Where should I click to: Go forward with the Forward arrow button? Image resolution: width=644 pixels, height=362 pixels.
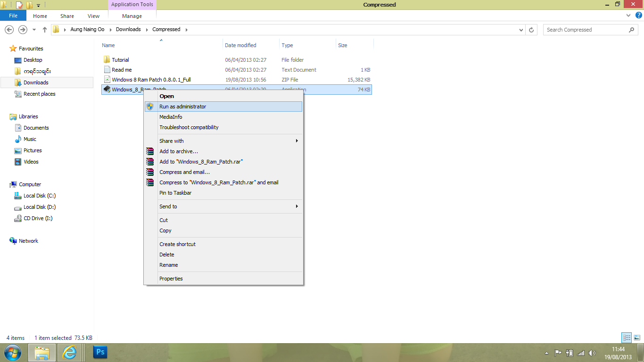[x=23, y=29]
